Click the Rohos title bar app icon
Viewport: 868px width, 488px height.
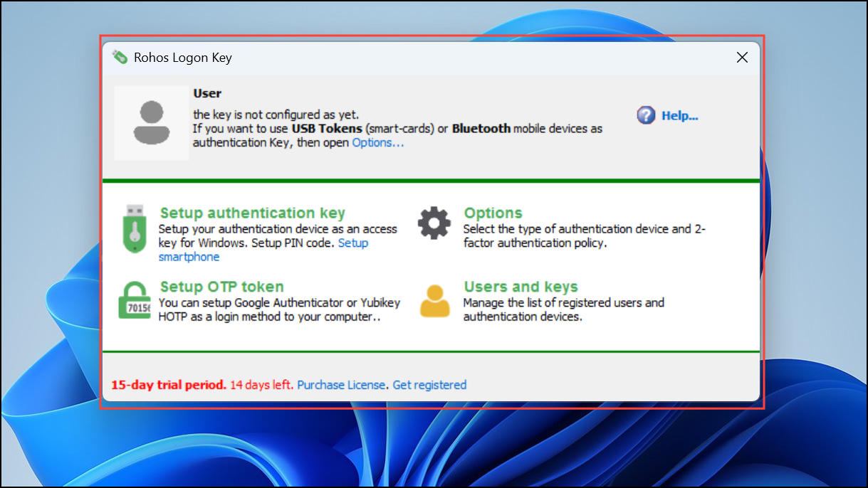120,57
